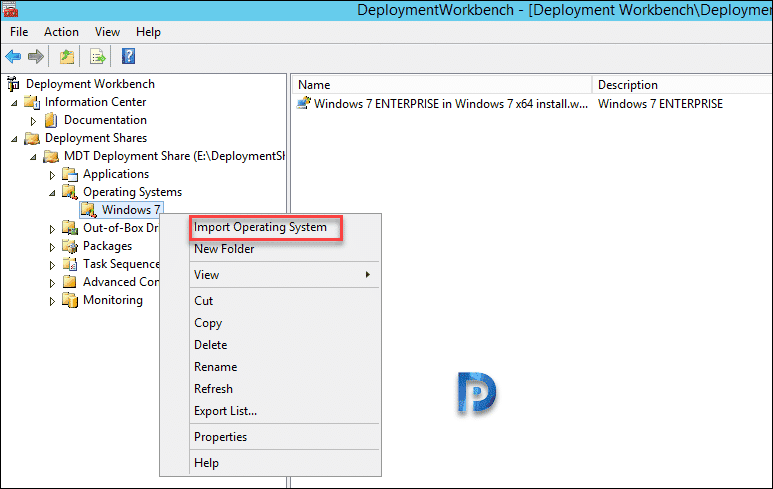Screen dimensions: 773x489
Task: Click the Windows 7 folder icon
Action: coord(89,210)
